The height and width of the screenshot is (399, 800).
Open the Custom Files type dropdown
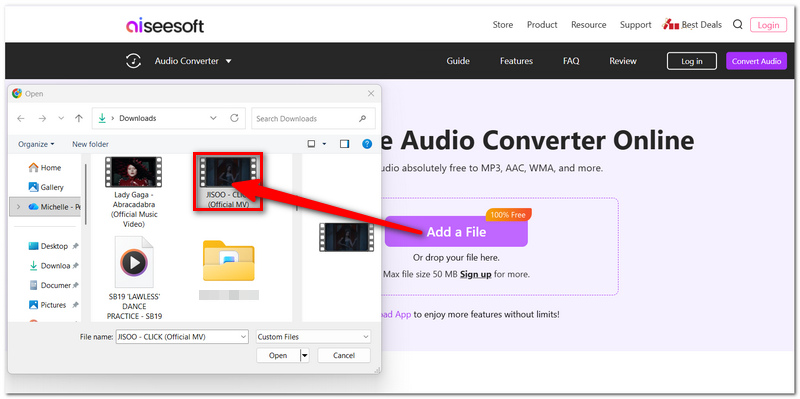pyautogui.click(x=313, y=337)
